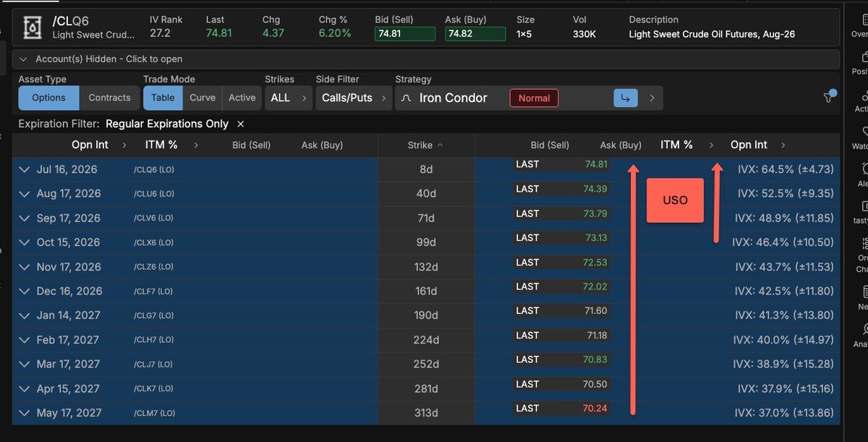The height and width of the screenshot is (442, 868).
Task: Click the Ask (Buy) 74.82 price box
Action: 475,33
